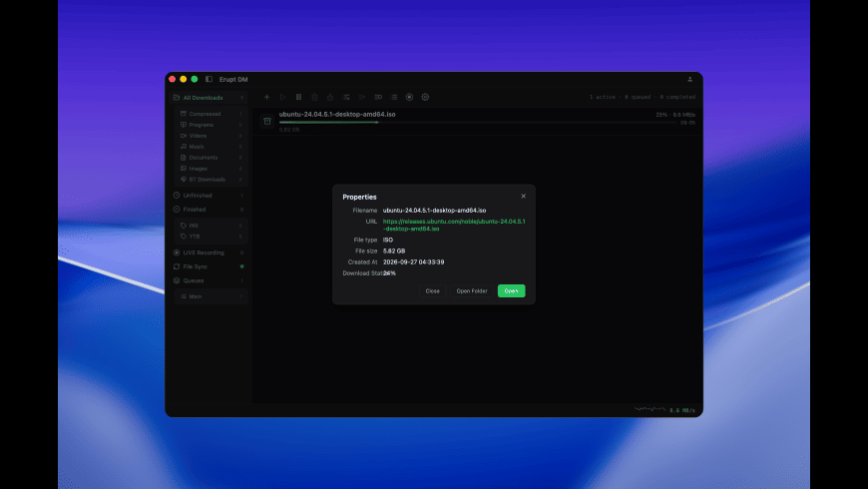868x489 pixels.
Task: Open Queues section
Action: [209, 280]
